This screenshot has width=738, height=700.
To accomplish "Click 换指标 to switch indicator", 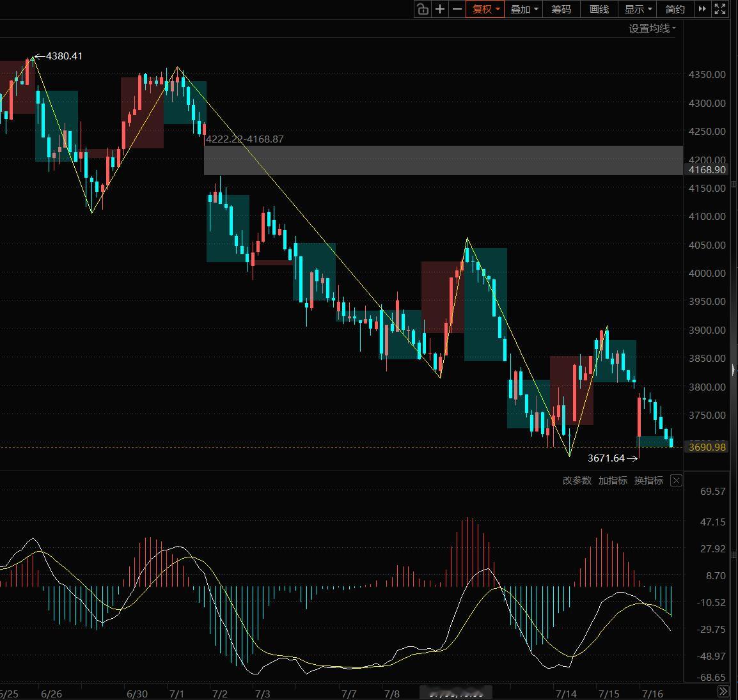I will 648,480.
